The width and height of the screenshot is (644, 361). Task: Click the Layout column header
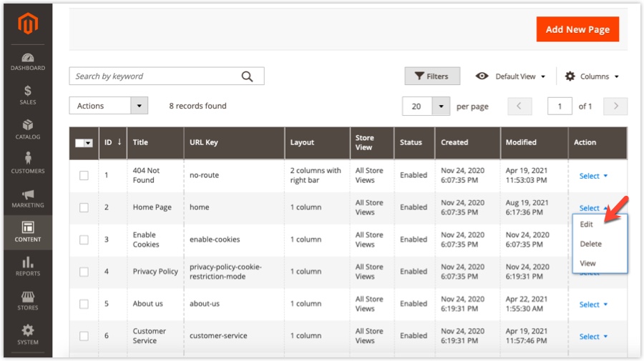coord(317,142)
